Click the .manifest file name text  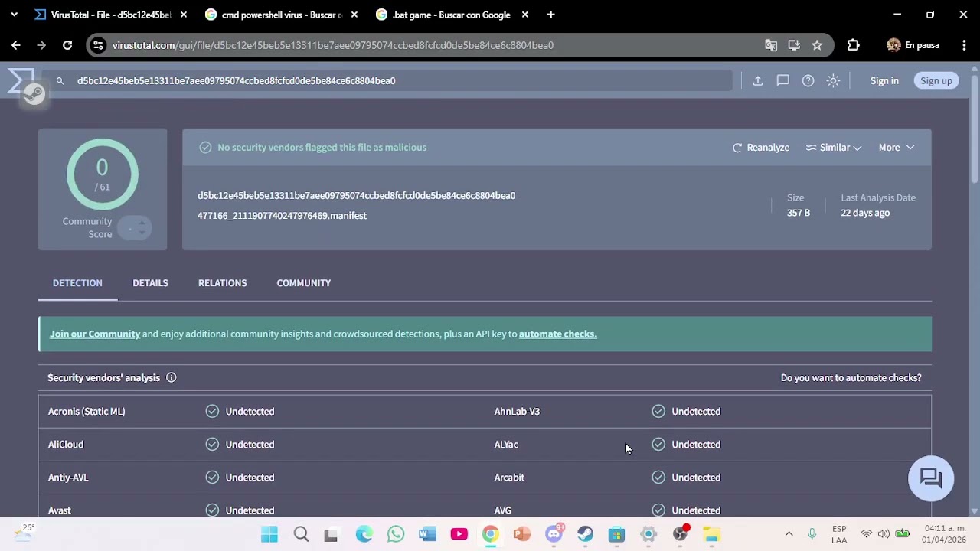coord(282,215)
